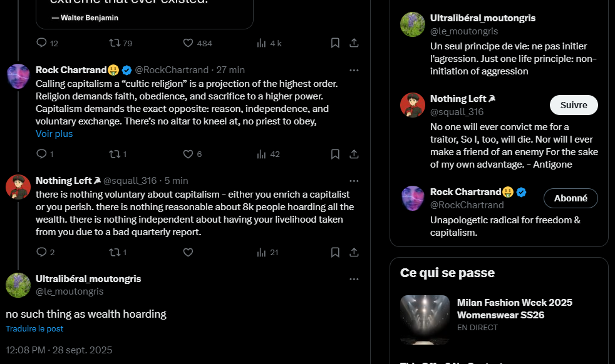The image size is (615, 364).
Task: Open more options on Rock Chartrand's tweet
Action: 354,70
